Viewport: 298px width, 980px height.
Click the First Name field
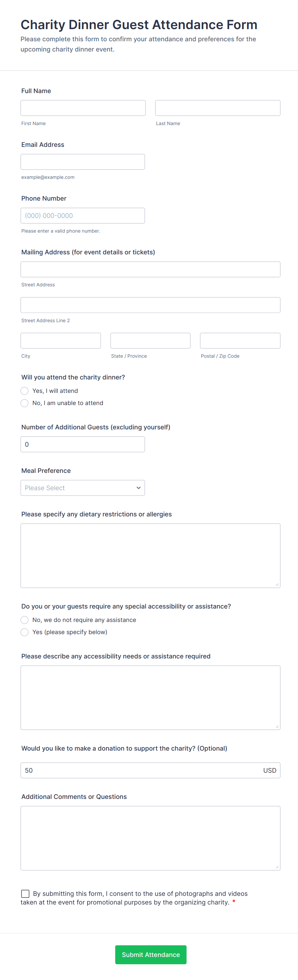click(83, 108)
